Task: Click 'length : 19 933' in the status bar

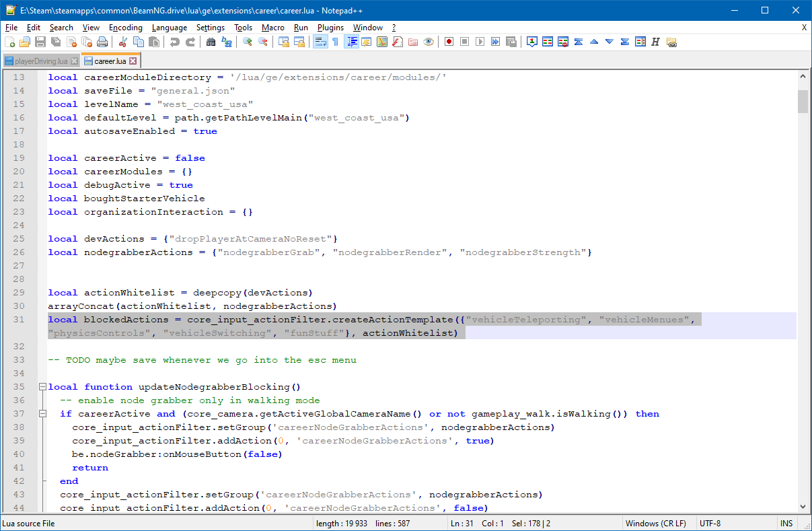Action: pyautogui.click(x=343, y=524)
